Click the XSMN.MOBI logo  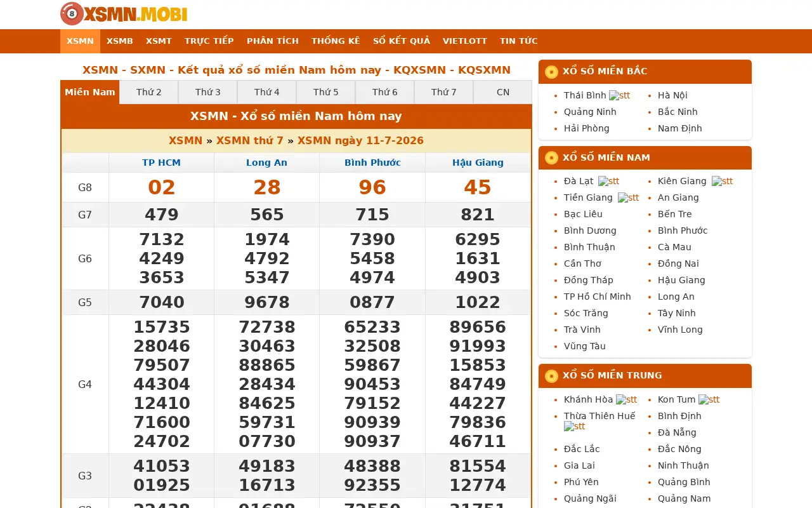[x=124, y=14]
